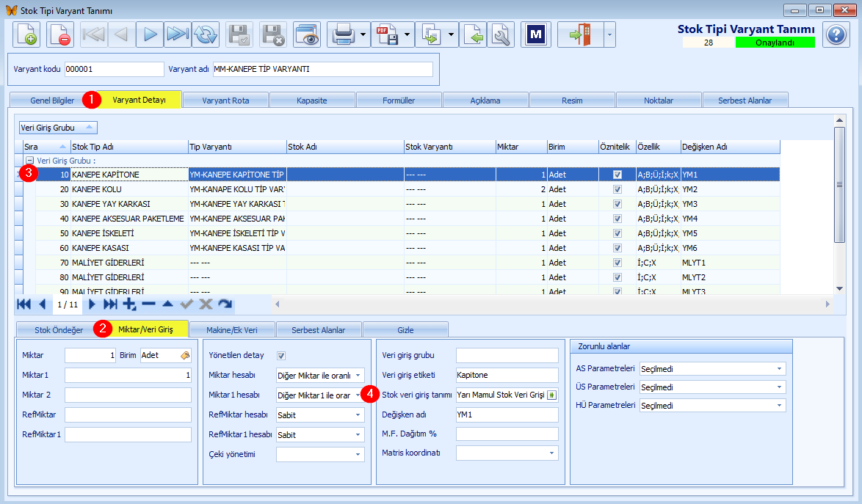Click the dark blue M icon
Image resolution: width=862 pixels, height=504 pixels.
pyautogui.click(x=535, y=34)
